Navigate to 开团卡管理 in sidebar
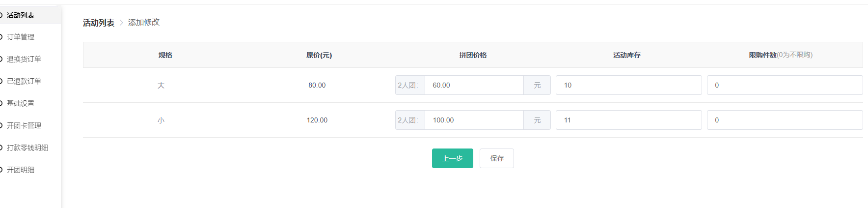 (24, 125)
